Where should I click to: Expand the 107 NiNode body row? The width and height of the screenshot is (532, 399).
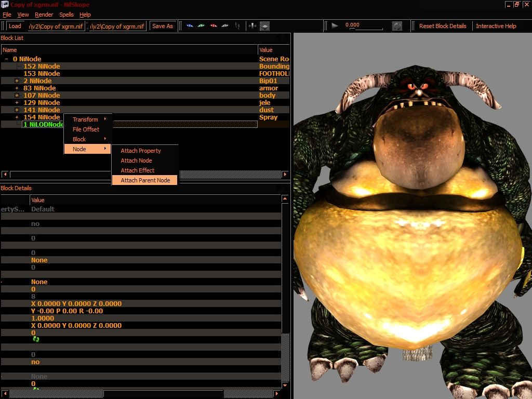coord(17,96)
